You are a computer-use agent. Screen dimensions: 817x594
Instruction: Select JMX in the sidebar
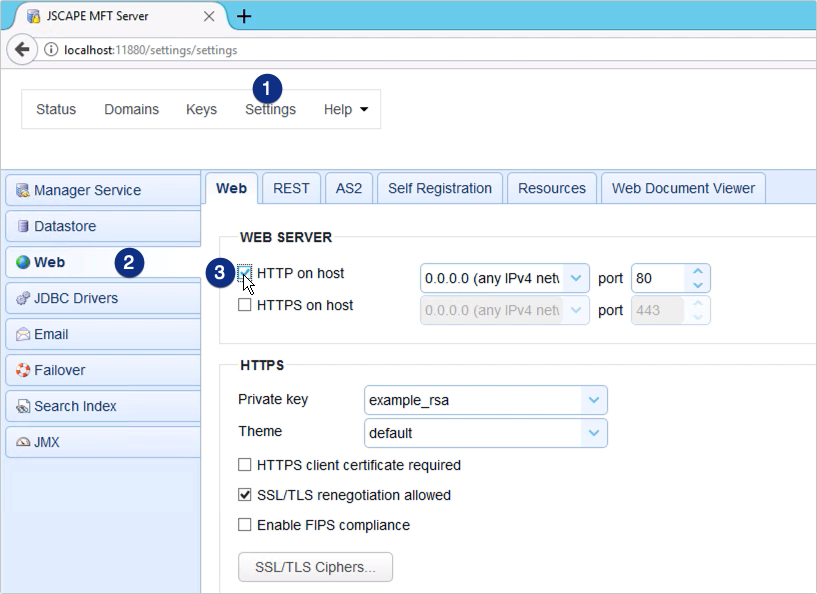pos(103,442)
